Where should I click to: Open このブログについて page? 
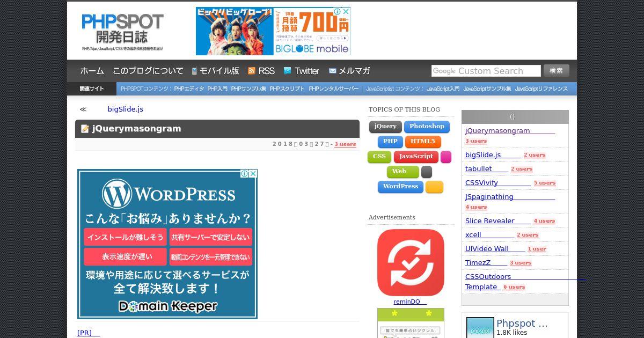[x=148, y=71]
